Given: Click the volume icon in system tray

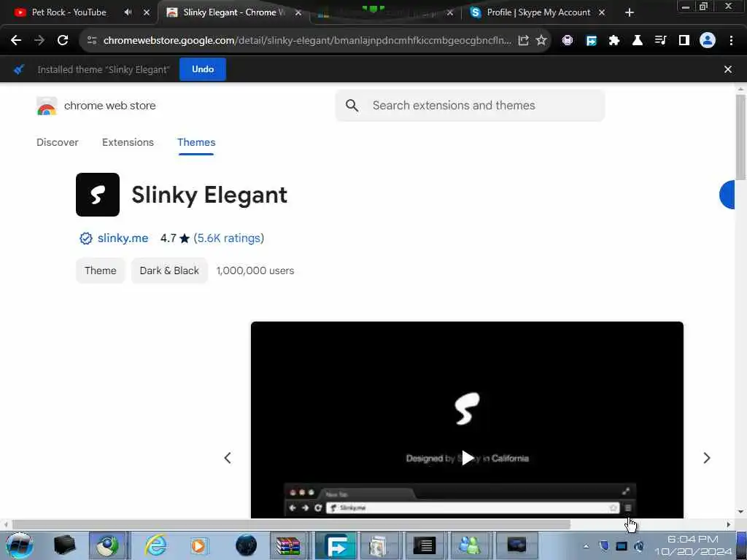Looking at the screenshot, I should click(639, 546).
